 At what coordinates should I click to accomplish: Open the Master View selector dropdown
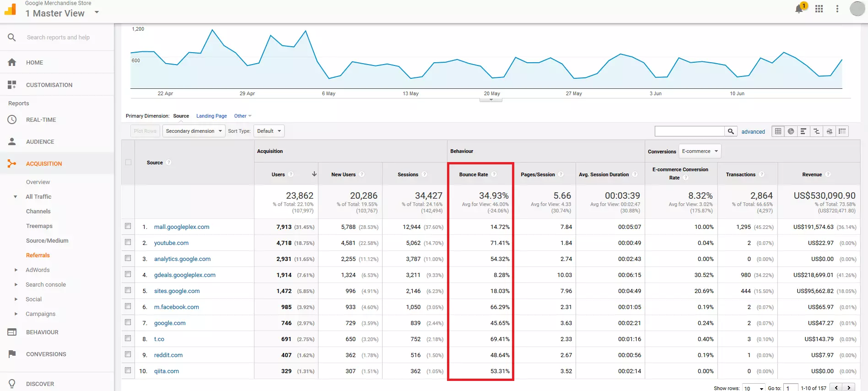(x=97, y=12)
